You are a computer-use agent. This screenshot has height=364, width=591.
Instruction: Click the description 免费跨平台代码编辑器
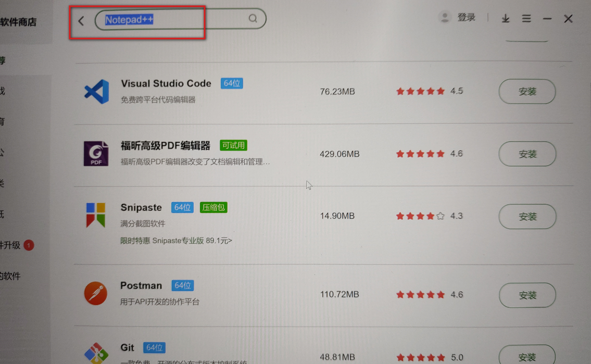[158, 99]
